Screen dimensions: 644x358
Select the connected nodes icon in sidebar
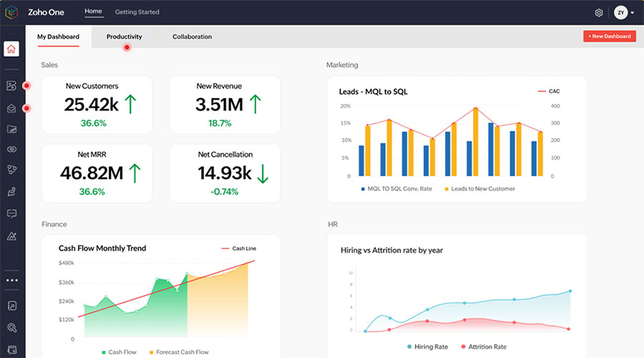pos(11,170)
